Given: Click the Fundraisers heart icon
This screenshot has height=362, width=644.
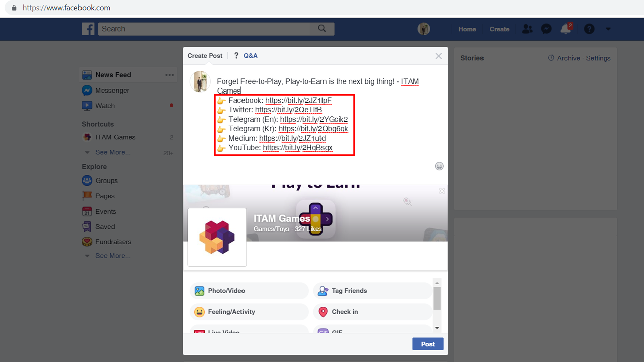Looking at the screenshot, I should click(x=87, y=242).
